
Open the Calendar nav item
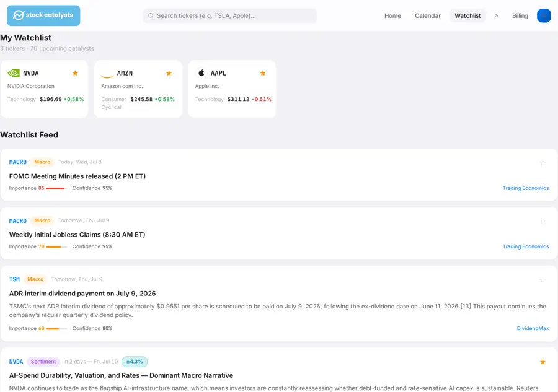[427, 15]
